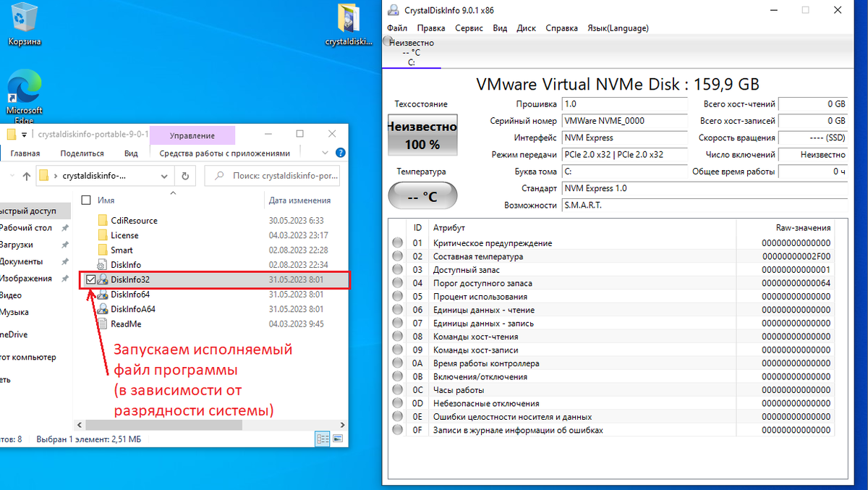Open Explorer help via blue question icon
868x490 pixels.
point(341,153)
